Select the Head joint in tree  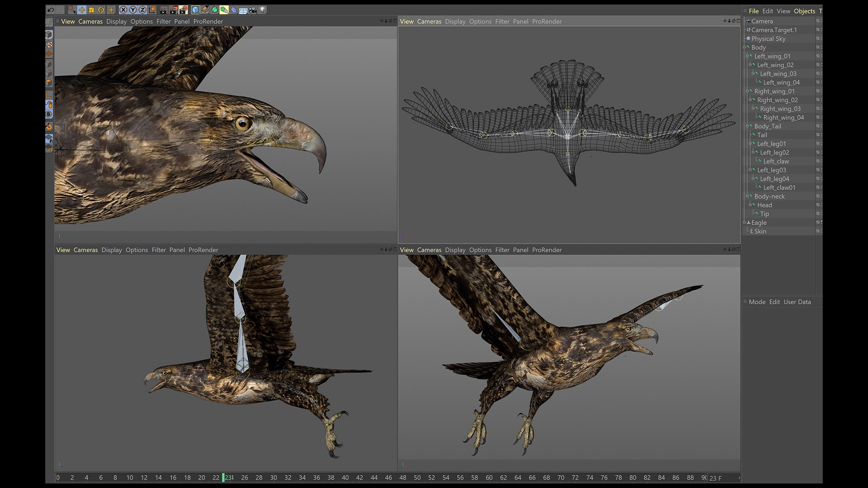pyautogui.click(x=764, y=205)
